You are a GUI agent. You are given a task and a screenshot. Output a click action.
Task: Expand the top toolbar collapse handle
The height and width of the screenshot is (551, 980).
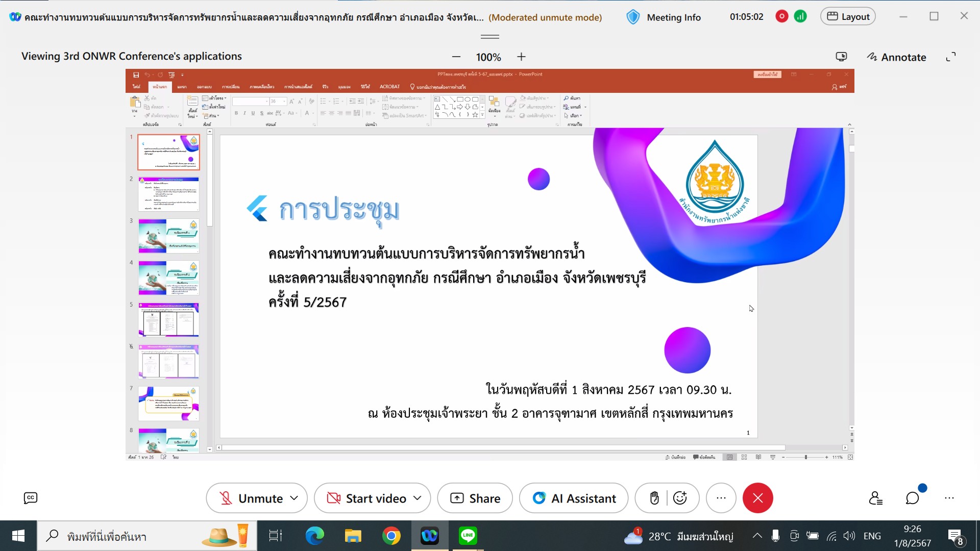[490, 37]
